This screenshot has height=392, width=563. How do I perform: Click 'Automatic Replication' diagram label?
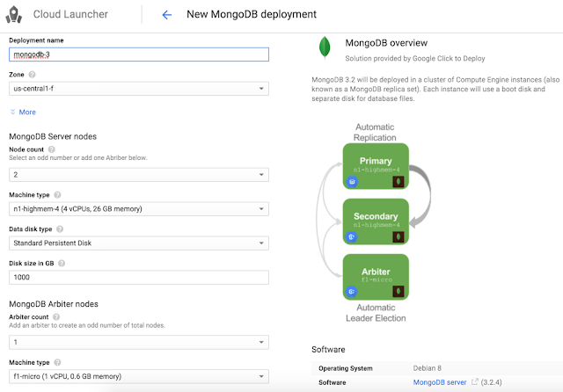(x=375, y=133)
